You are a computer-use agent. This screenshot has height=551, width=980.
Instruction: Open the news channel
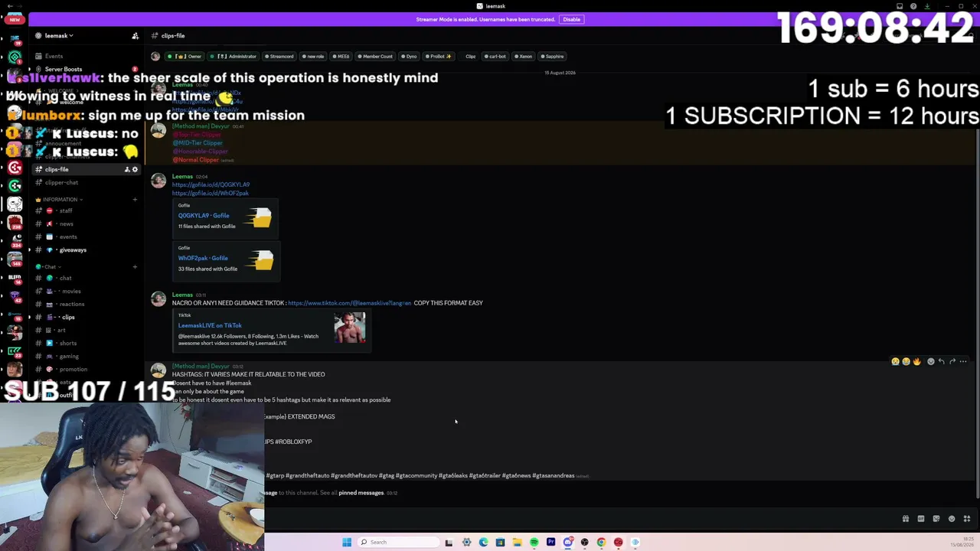click(x=86, y=223)
